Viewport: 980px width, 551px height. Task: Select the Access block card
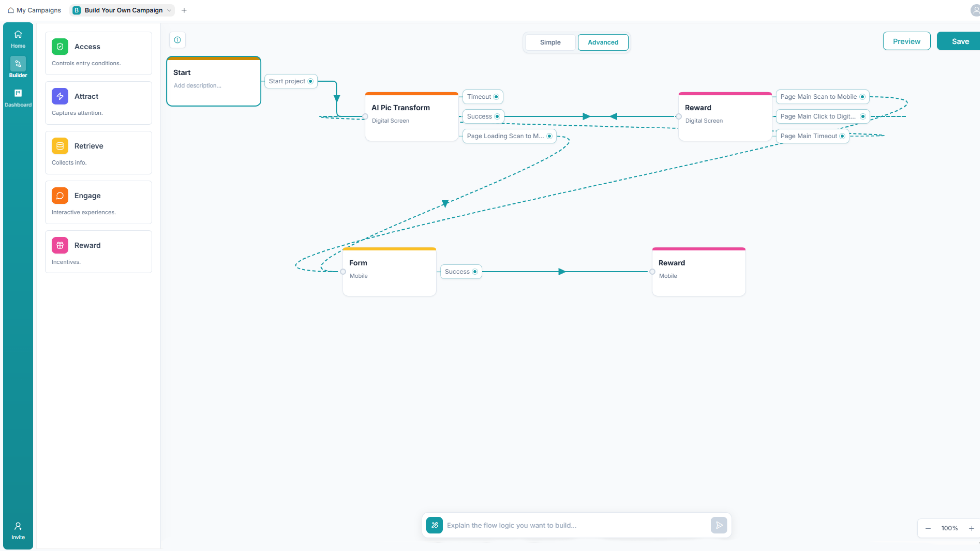[x=98, y=53]
